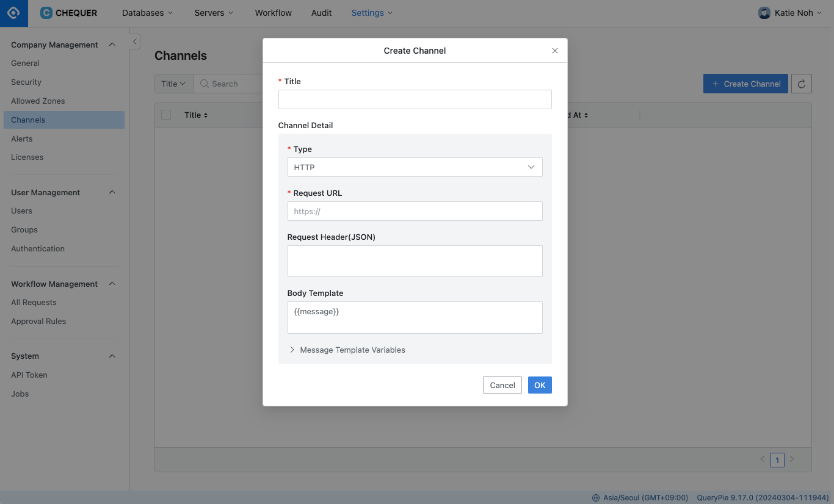834x504 pixels.
Task: Go to previous page arrow
Action: click(762, 459)
